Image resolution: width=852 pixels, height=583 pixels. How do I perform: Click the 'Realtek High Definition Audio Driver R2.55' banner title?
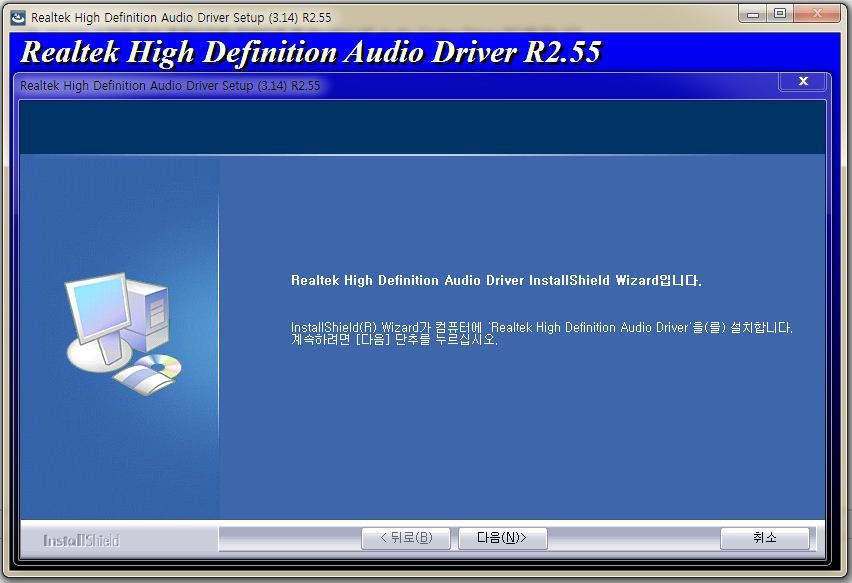(311, 53)
